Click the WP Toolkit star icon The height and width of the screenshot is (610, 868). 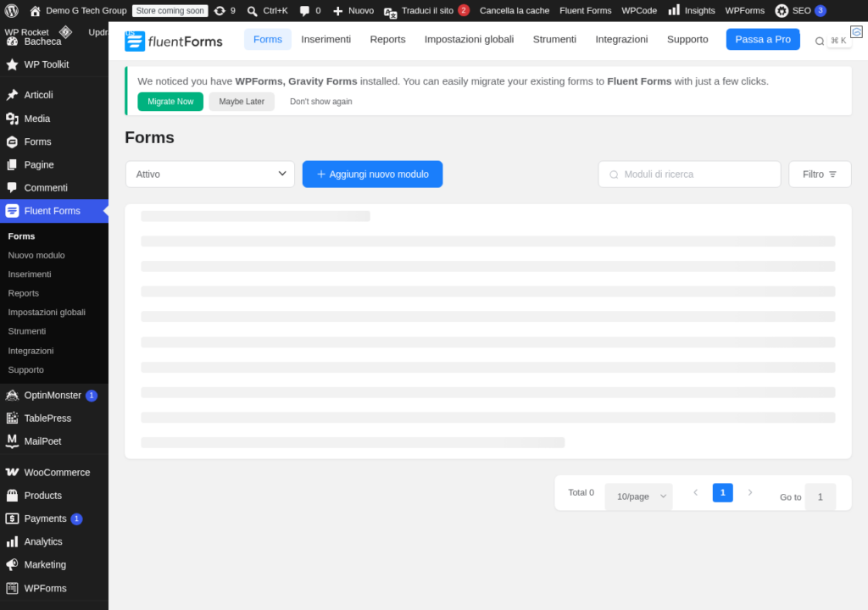click(12, 64)
